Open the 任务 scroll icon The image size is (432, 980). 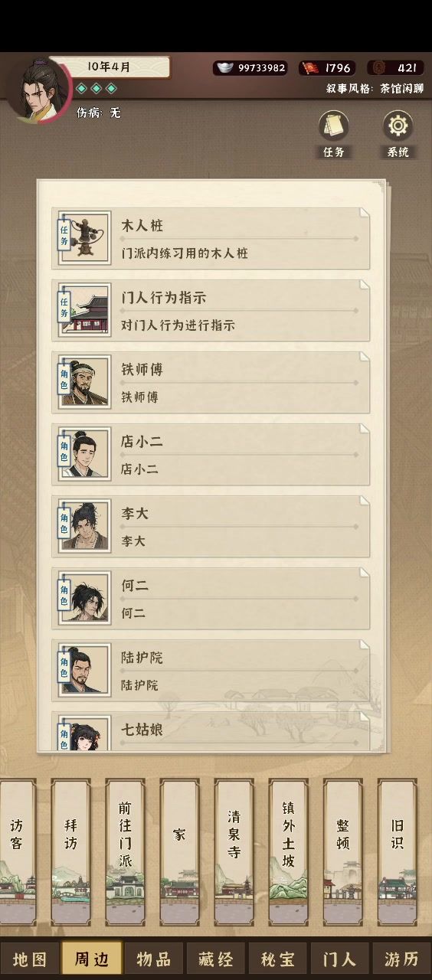pyautogui.click(x=334, y=127)
